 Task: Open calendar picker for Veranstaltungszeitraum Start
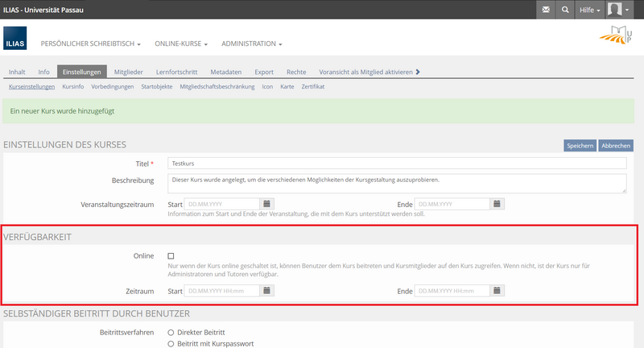click(267, 204)
